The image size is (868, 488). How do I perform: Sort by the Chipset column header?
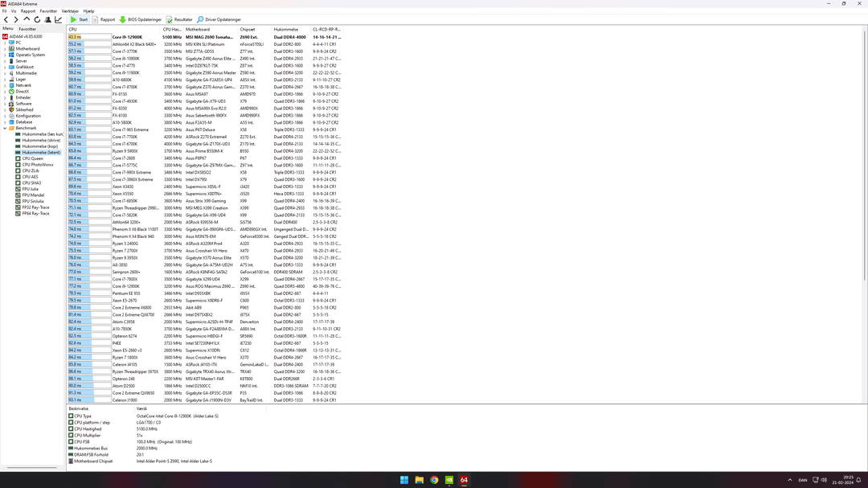coord(255,30)
